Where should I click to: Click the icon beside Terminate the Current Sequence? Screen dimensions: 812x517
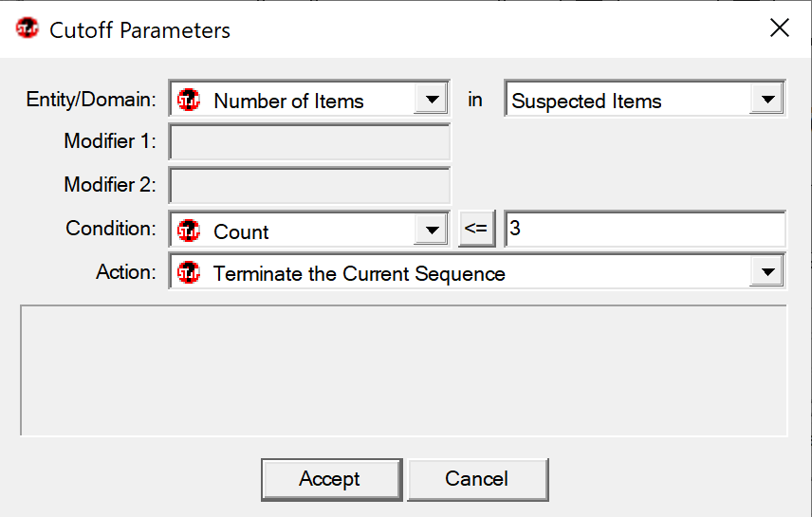[x=189, y=272]
